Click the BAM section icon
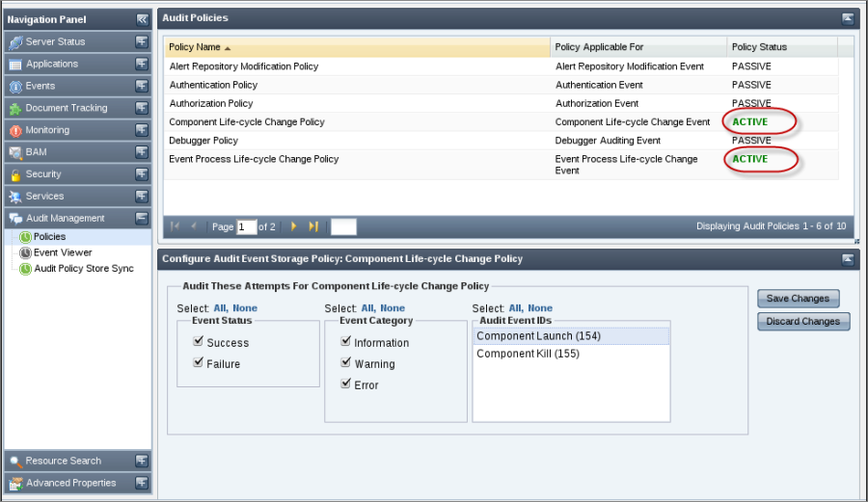Screen dimensions: 868x502 tap(15, 153)
